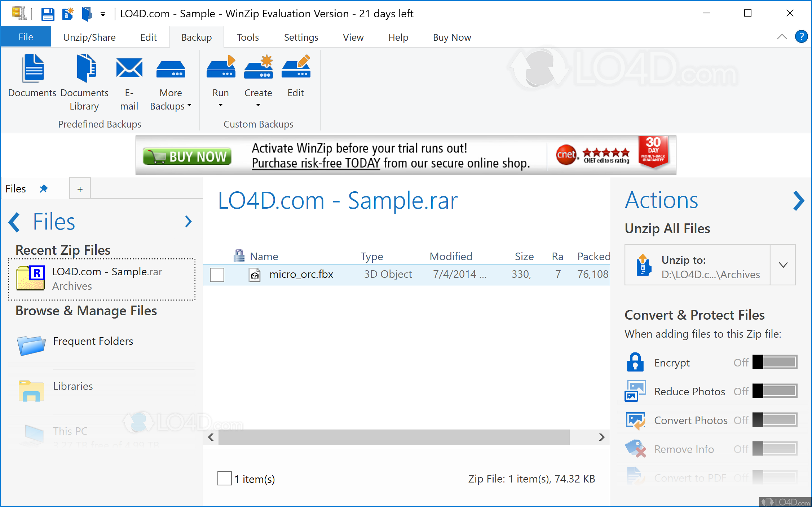This screenshot has width=812, height=507.
Task: Open the Unzip to destination dropdown
Action: [783, 265]
